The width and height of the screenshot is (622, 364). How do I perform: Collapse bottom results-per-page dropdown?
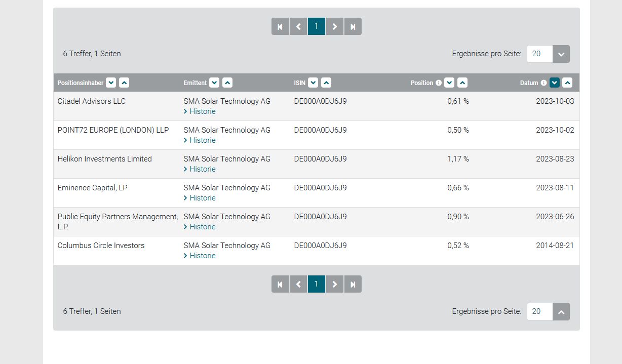(x=561, y=311)
